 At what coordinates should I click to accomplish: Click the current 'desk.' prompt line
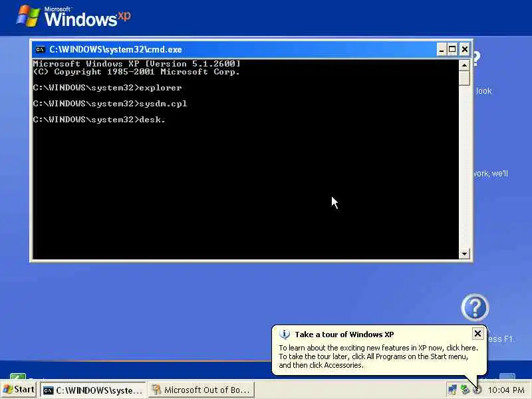pos(99,120)
